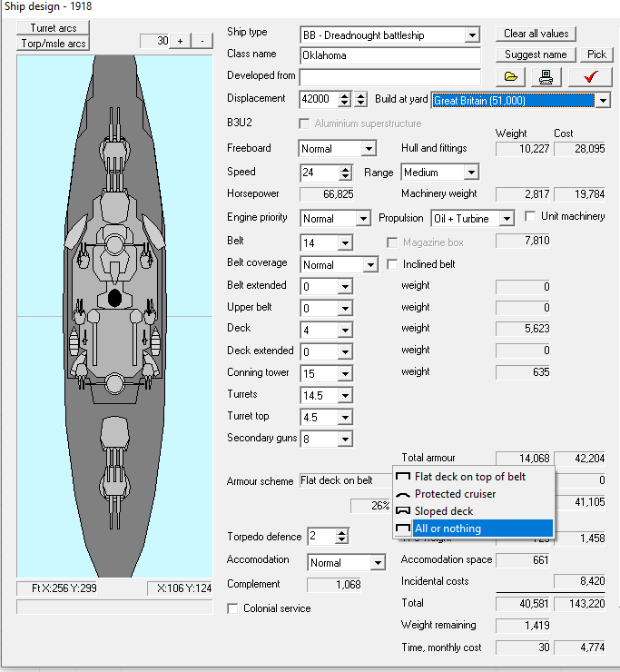Screen dimensions: 620x672
Task: Select the Sloped deck armour scheme
Action: 473,511
